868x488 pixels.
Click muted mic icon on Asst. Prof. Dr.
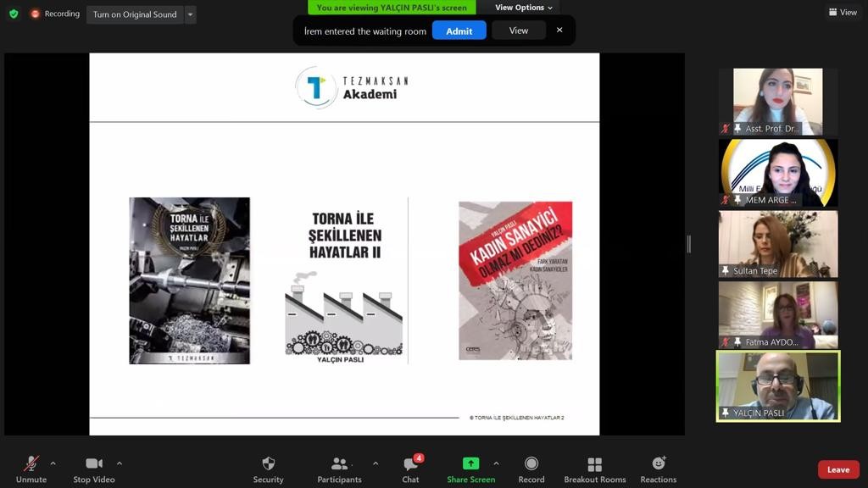point(726,129)
